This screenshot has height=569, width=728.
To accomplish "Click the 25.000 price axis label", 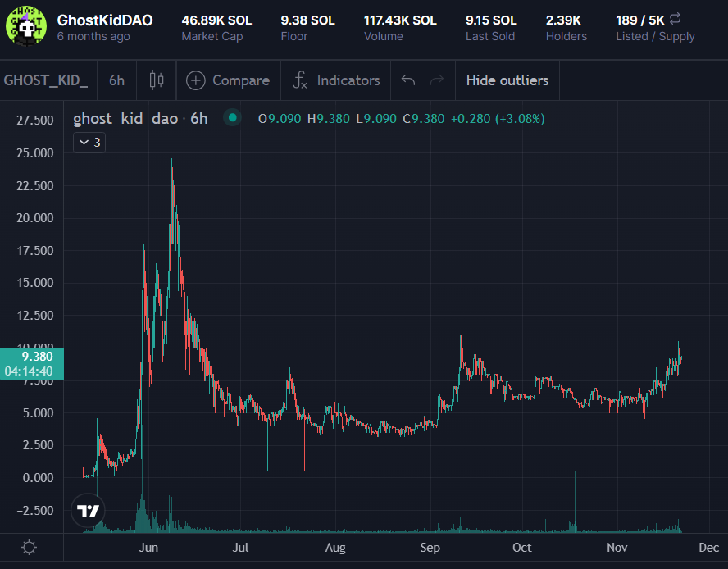I will [x=35, y=152].
